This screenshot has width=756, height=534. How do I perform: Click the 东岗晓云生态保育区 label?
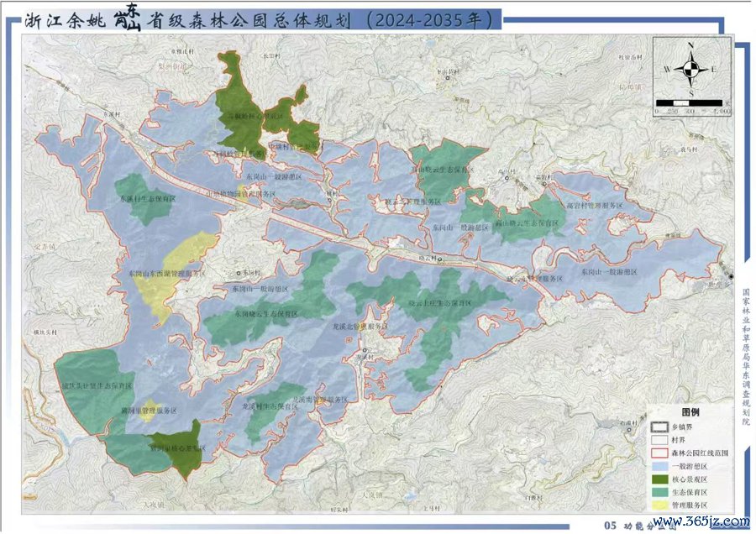pyautogui.click(x=266, y=313)
